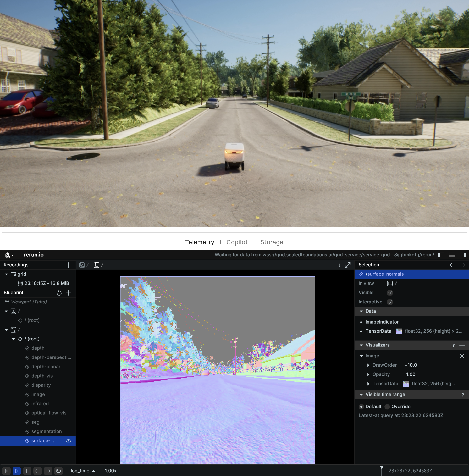The height and width of the screenshot is (476, 469).
Task: Switch to the Copilot tab
Action: click(x=237, y=242)
